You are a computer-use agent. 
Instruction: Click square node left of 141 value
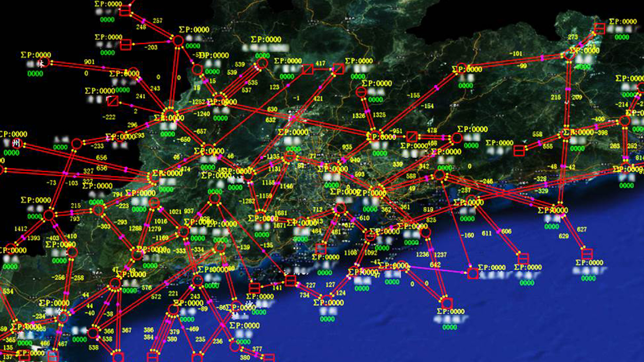(x=255, y=288)
